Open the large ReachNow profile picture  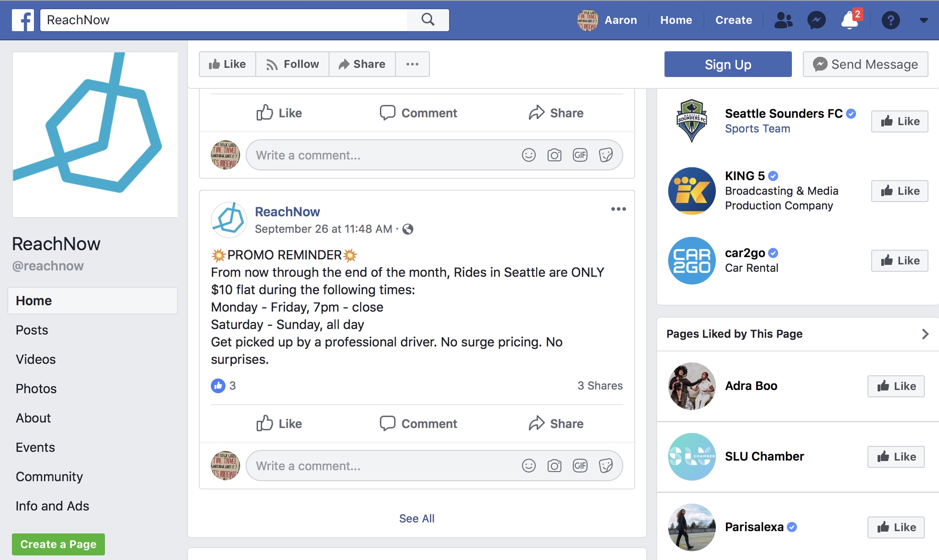point(95,135)
